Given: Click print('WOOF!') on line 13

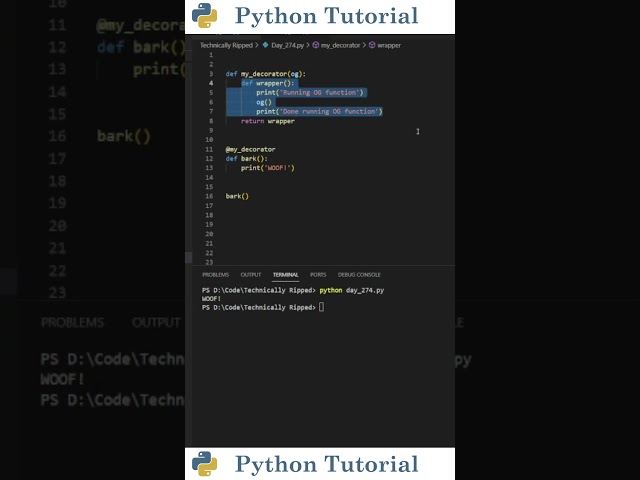Looking at the screenshot, I should [x=267, y=168].
